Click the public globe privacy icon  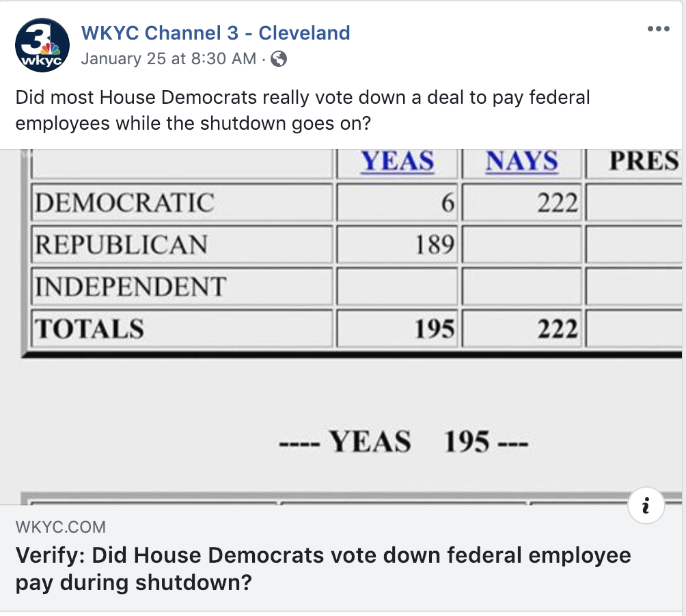pos(279,59)
